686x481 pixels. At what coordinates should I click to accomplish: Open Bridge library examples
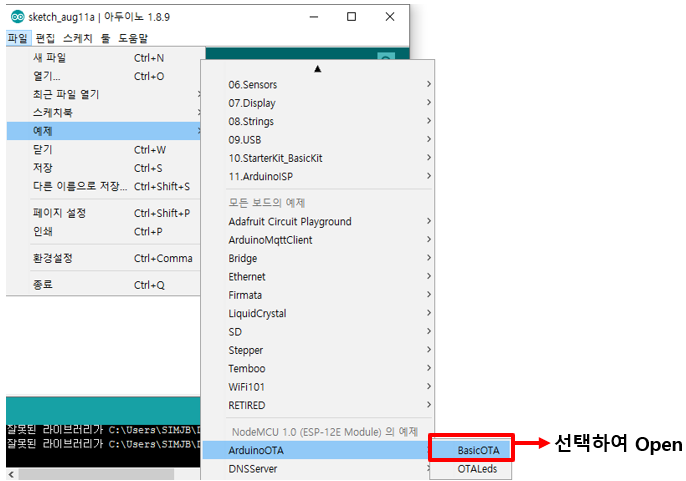pyautogui.click(x=318, y=258)
